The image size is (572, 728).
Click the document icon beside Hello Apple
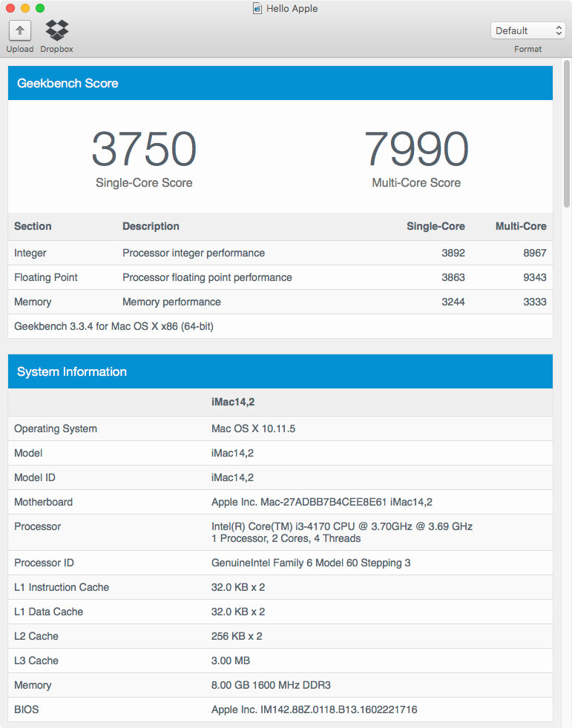(257, 8)
